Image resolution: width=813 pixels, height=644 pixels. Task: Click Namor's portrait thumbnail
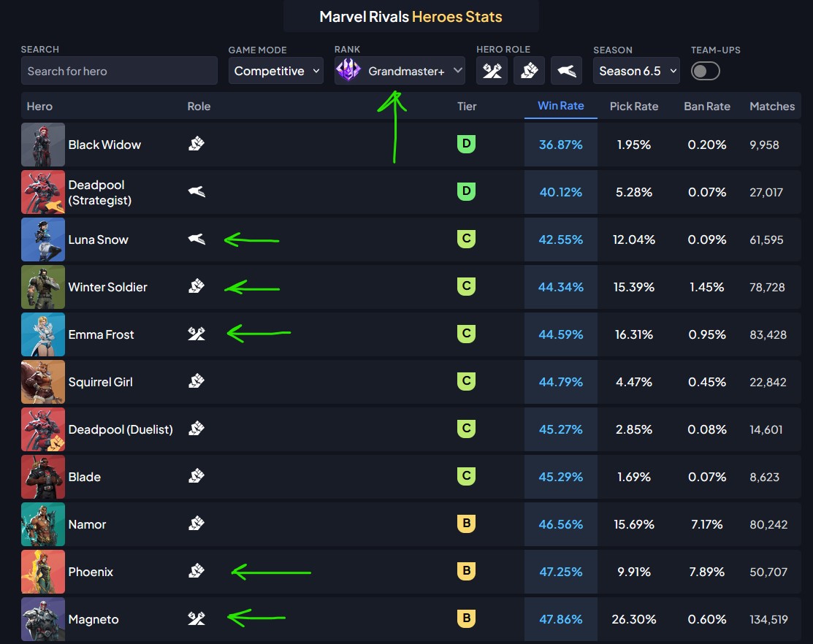[x=43, y=524]
